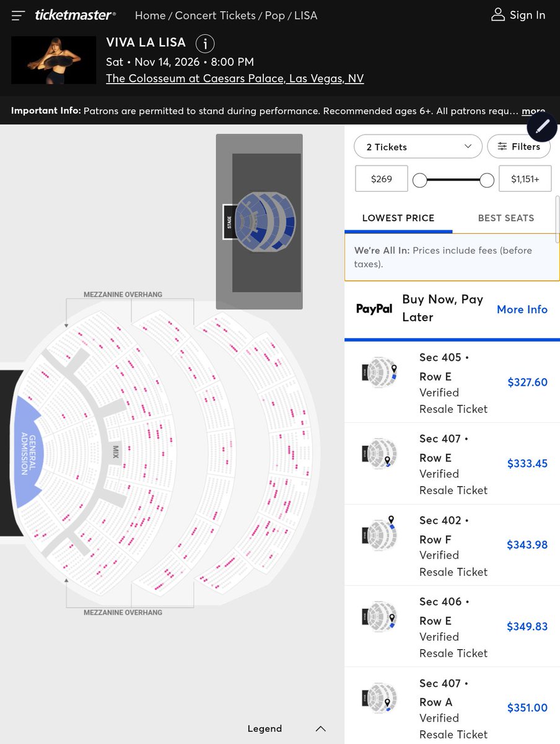Viewport: 560px width, 744px height.
Task: Click the Pop breadcrumb link
Action: pyautogui.click(x=275, y=15)
